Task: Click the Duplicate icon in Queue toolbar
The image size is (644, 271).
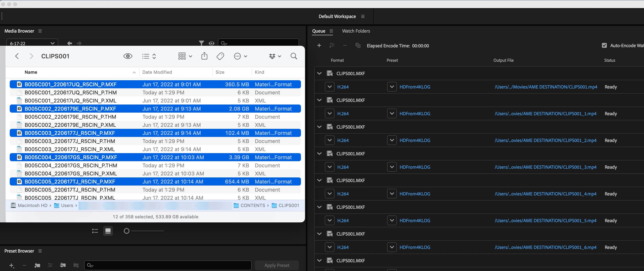Action: click(358, 45)
